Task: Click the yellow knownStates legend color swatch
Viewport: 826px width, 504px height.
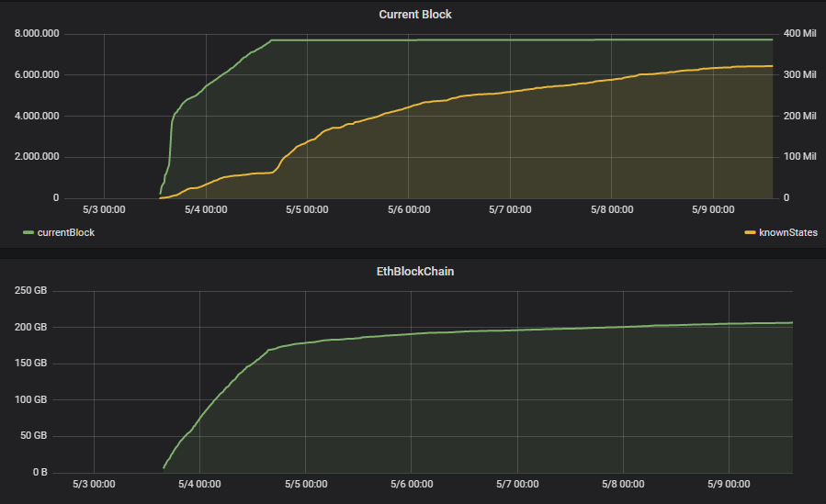Action: click(750, 232)
